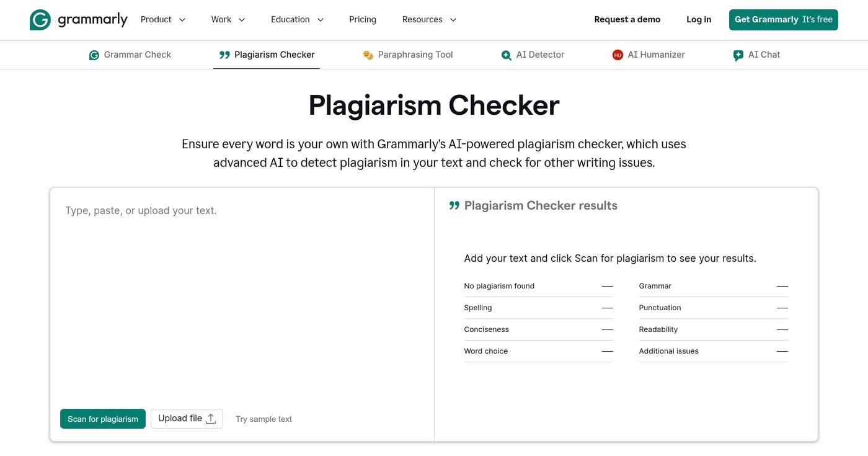The image size is (868, 456).
Task: Expand the Education menu chevron
Action: click(x=321, y=20)
